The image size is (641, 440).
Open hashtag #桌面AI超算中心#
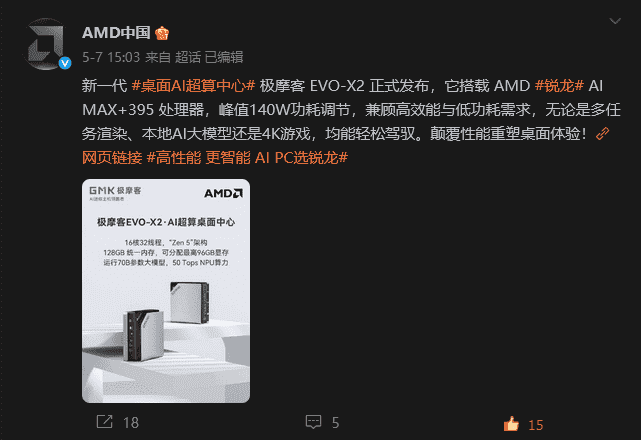tap(193, 86)
